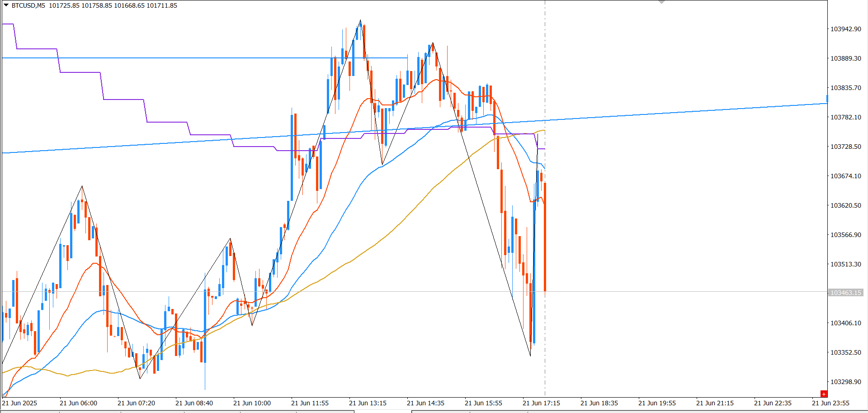
Task: Click the low price value 101668.65
Action: pyautogui.click(x=129, y=5)
